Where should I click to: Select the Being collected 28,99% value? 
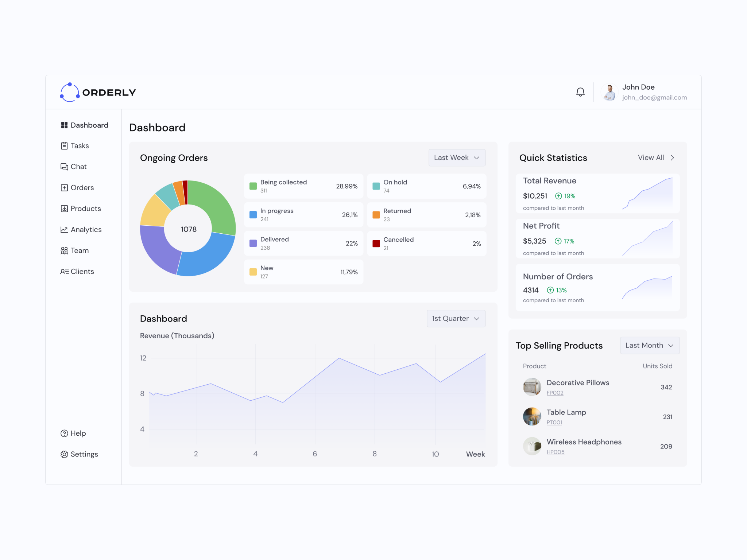point(347,186)
